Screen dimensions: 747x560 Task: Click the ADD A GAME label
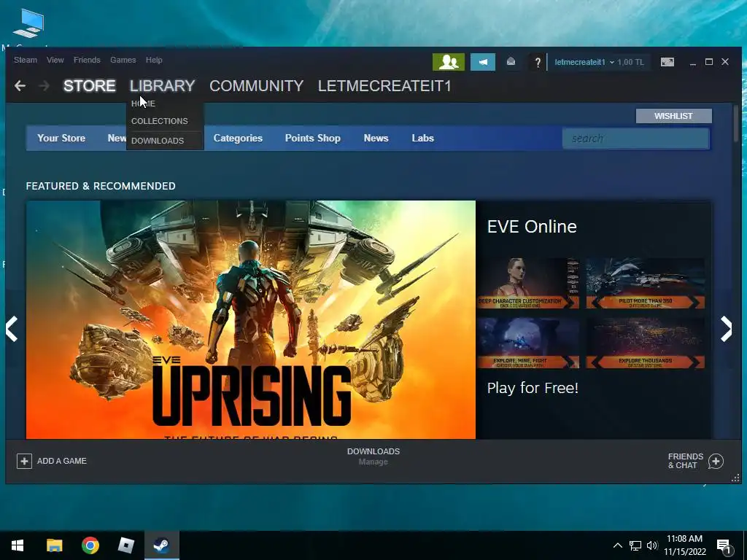pos(62,461)
